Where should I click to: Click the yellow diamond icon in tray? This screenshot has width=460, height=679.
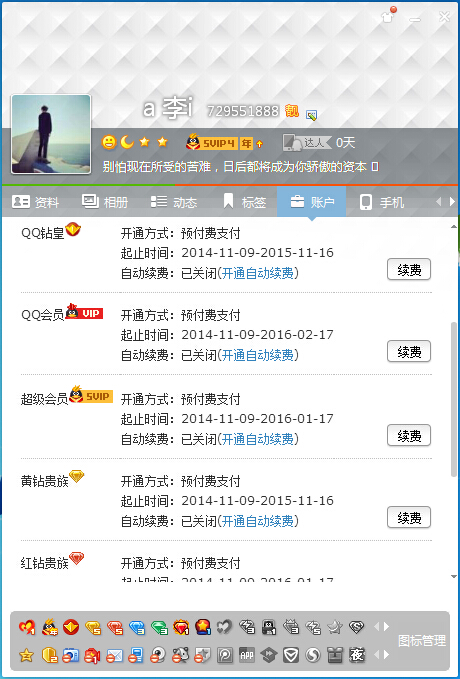point(93,627)
